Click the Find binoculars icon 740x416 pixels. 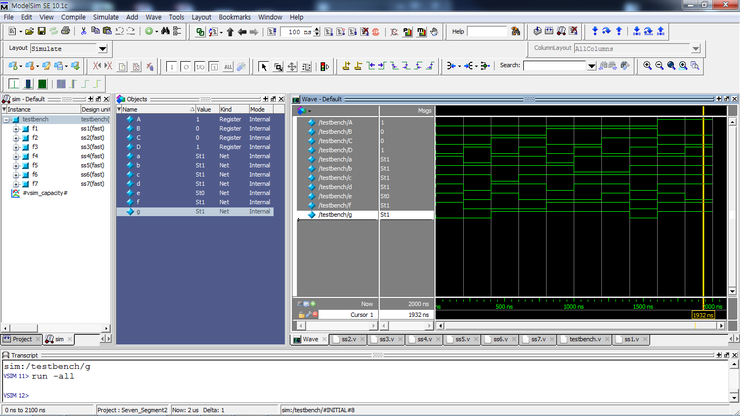point(165,32)
